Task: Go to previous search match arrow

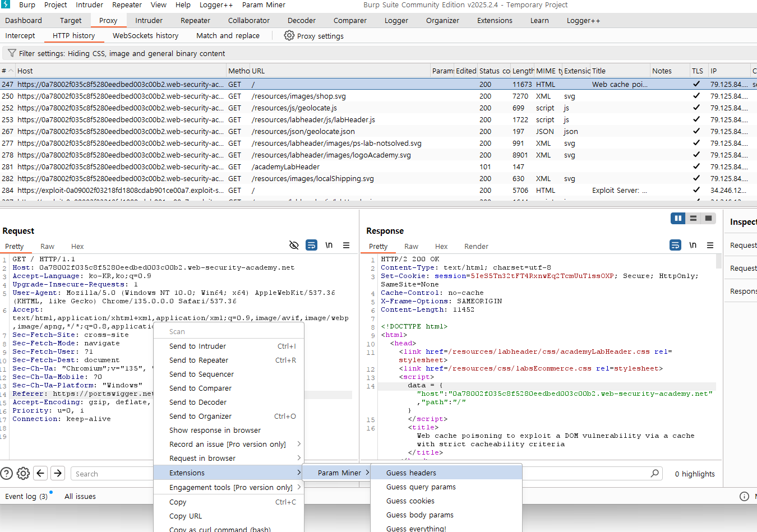Action: pyautogui.click(x=40, y=473)
